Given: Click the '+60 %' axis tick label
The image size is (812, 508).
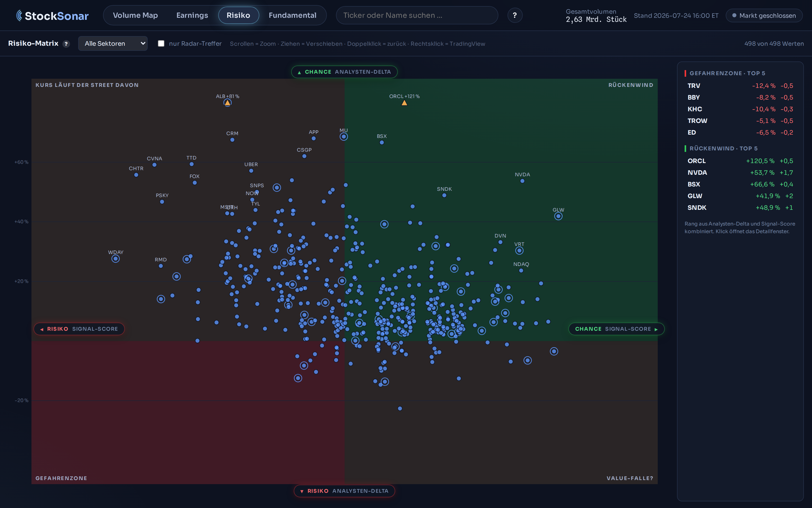Looking at the screenshot, I should tap(22, 162).
